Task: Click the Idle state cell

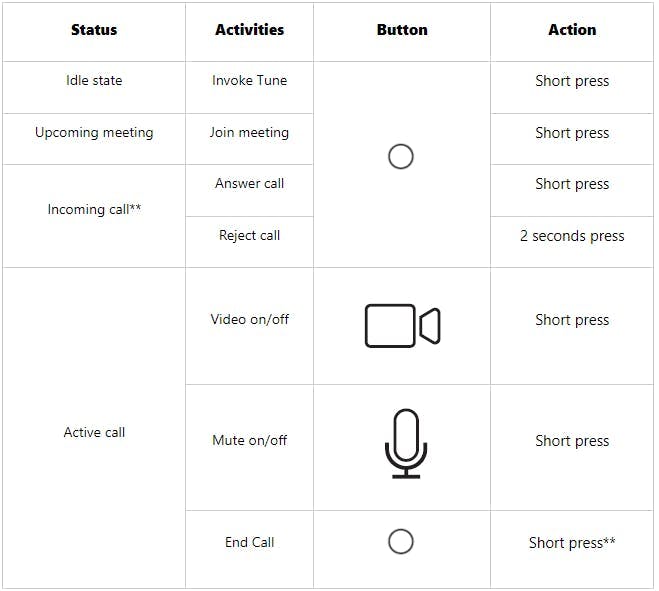Action: point(94,81)
